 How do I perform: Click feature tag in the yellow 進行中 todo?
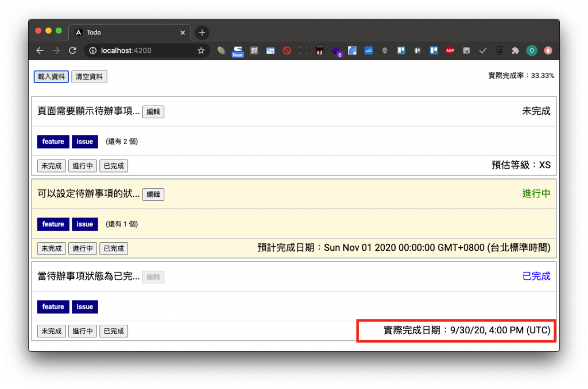point(53,224)
